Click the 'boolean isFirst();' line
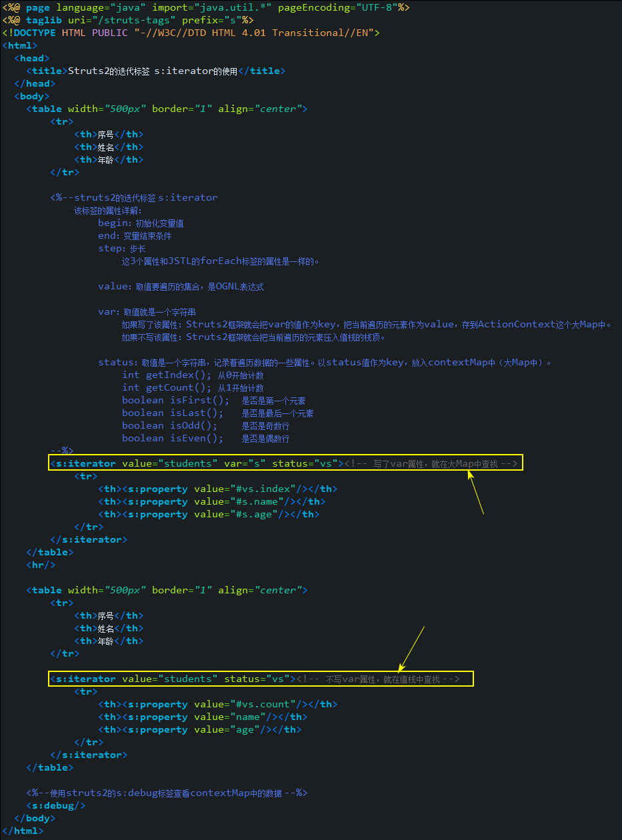Viewport: 622px width, 840px height. click(214, 400)
